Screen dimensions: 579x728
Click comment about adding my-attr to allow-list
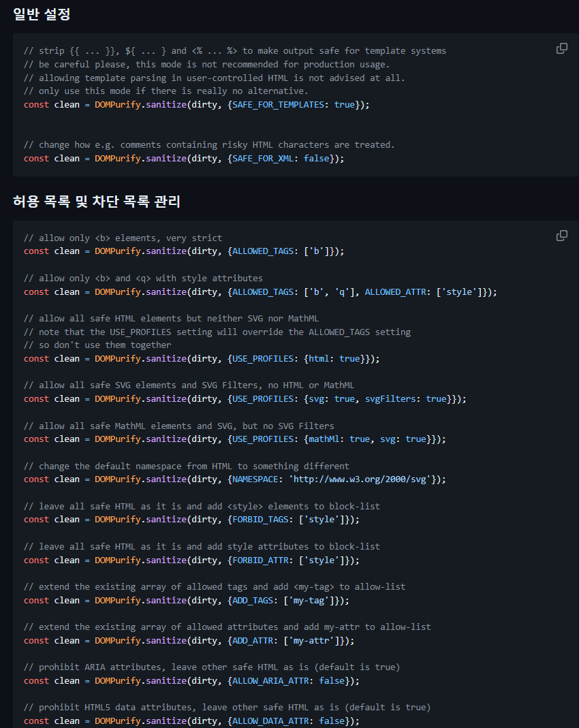[227, 627]
